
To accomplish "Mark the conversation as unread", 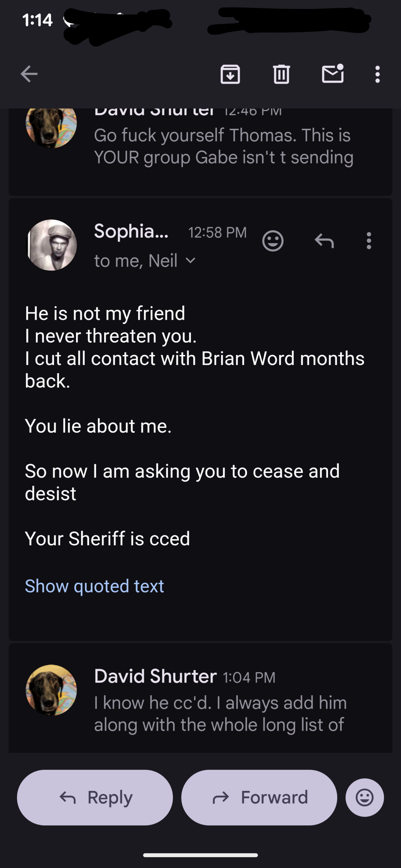I will tap(332, 74).
